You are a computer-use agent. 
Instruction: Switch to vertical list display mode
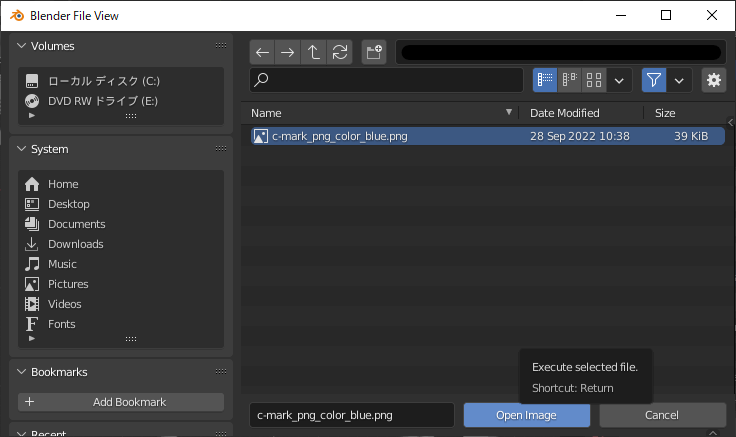(x=545, y=80)
